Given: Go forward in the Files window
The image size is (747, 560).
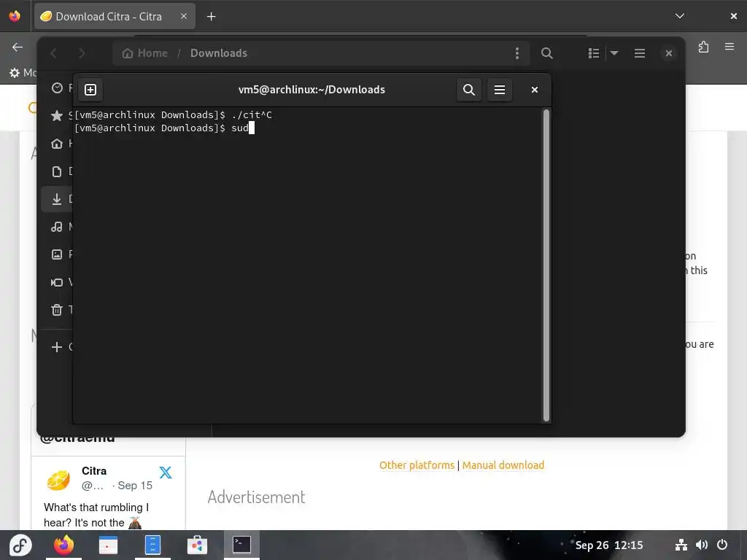Looking at the screenshot, I should click(82, 53).
